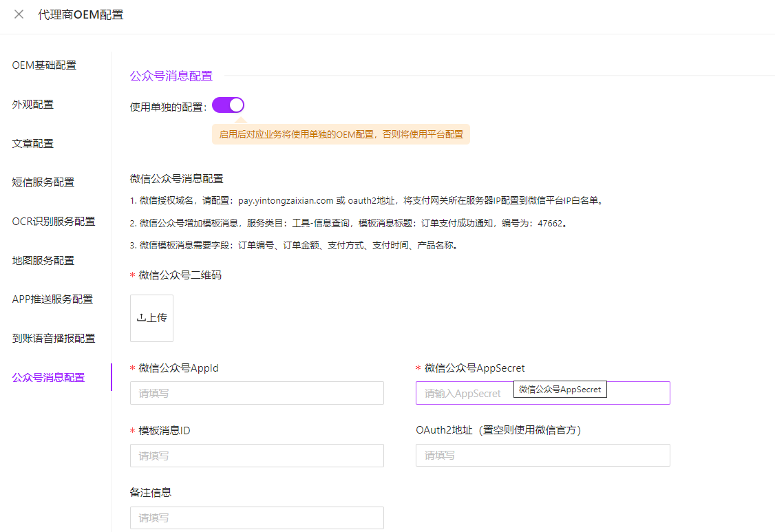Select the 文章配置 sidebar item
Viewport: 775px width, 532px height.
pos(33,144)
